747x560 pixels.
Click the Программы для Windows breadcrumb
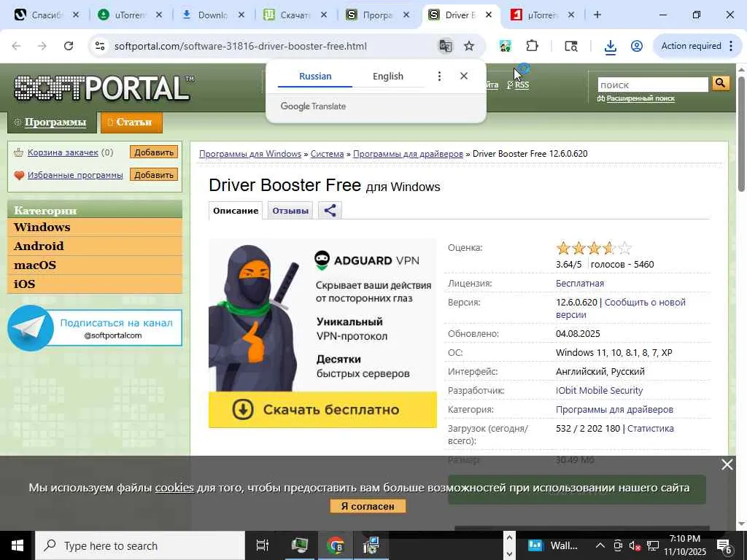click(x=250, y=154)
